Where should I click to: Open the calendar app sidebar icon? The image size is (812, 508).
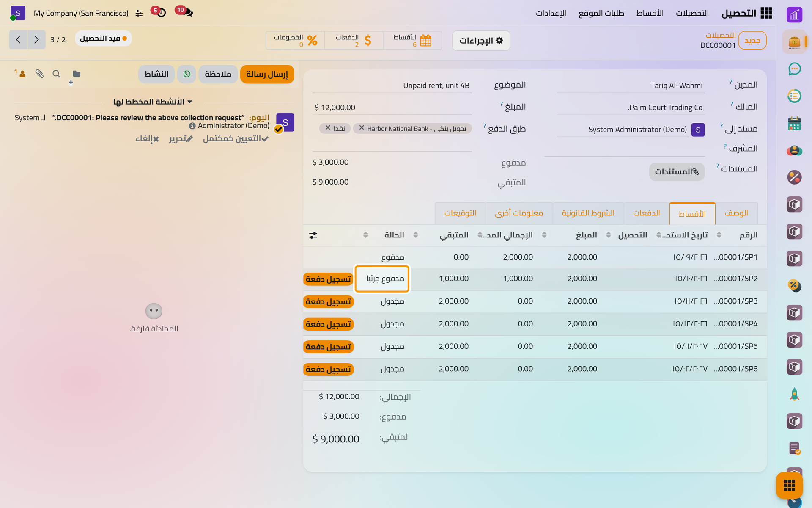(794, 123)
